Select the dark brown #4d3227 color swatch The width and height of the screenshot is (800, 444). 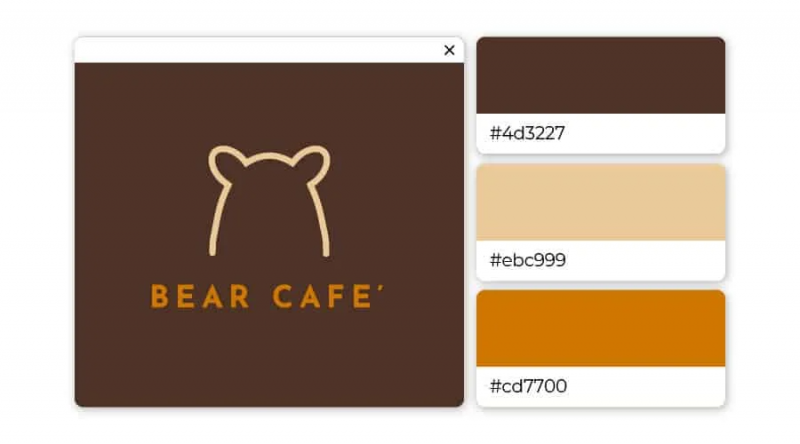(x=601, y=75)
